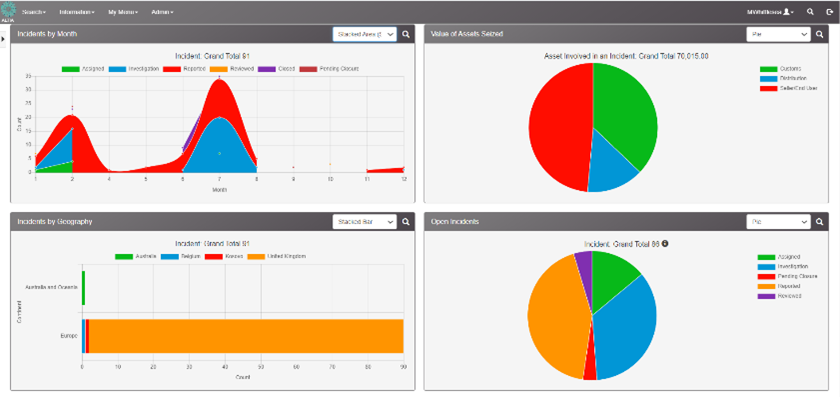Open the MWhitehouse user menu
840x397 pixels.
point(770,12)
